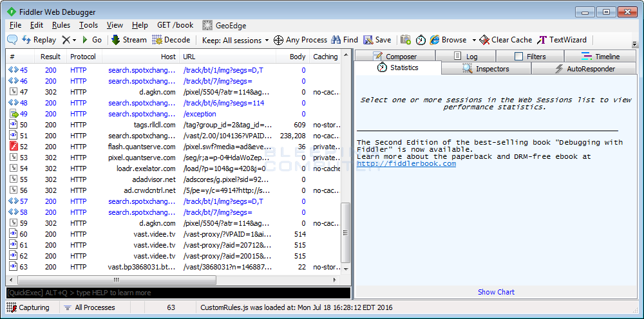Viewport: 644px width, 319px height.
Task: Open Keep: All sessions dropdown
Action: click(x=235, y=40)
